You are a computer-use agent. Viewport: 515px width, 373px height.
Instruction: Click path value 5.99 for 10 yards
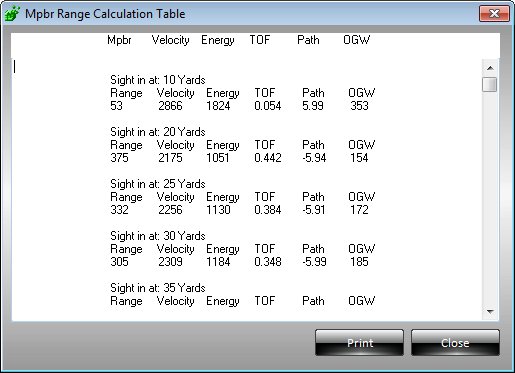(x=313, y=106)
